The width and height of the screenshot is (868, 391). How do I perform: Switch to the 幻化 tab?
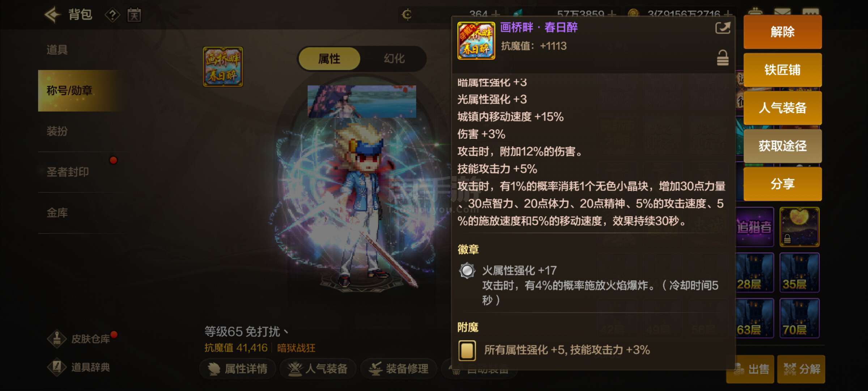(x=394, y=59)
